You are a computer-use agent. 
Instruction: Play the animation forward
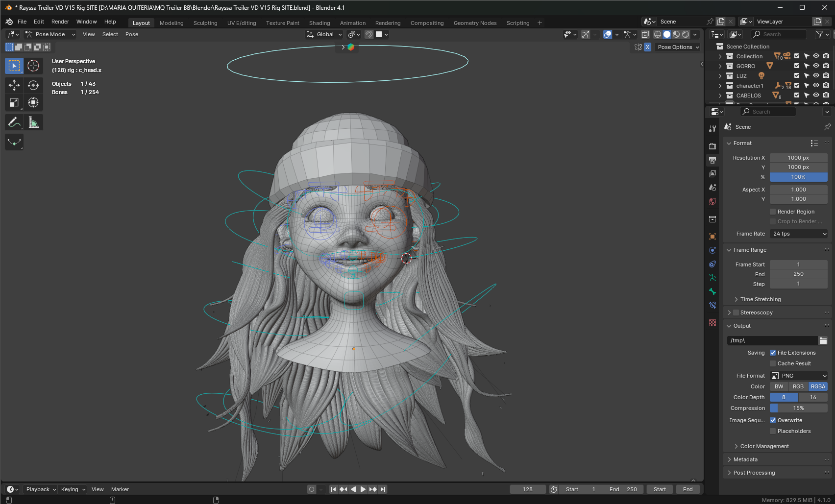[x=363, y=489]
